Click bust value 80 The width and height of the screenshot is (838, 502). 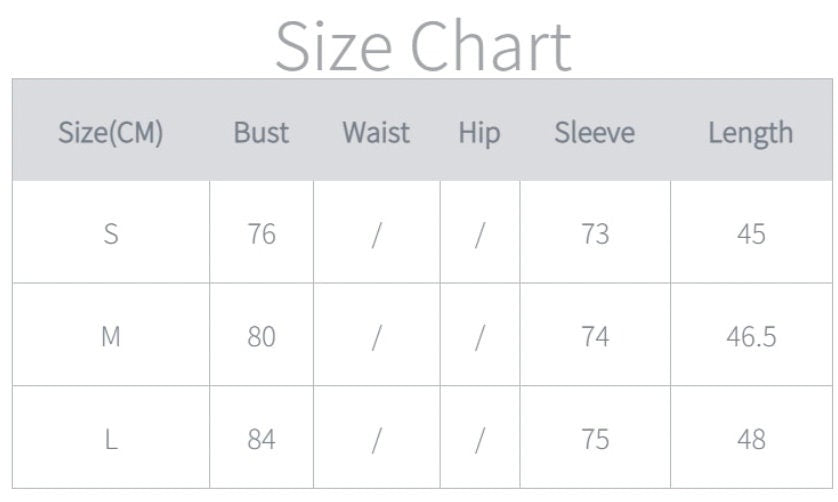(x=261, y=337)
